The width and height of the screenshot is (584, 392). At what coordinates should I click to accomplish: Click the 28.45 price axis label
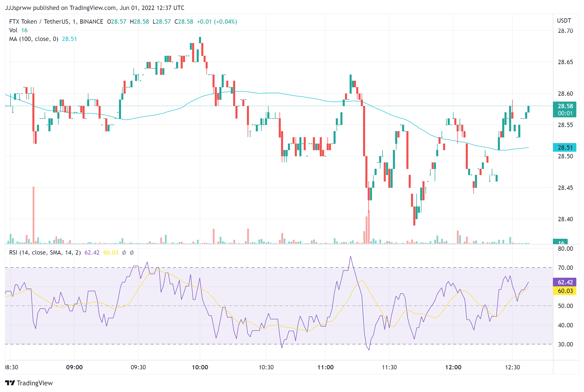(x=565, y=188)
